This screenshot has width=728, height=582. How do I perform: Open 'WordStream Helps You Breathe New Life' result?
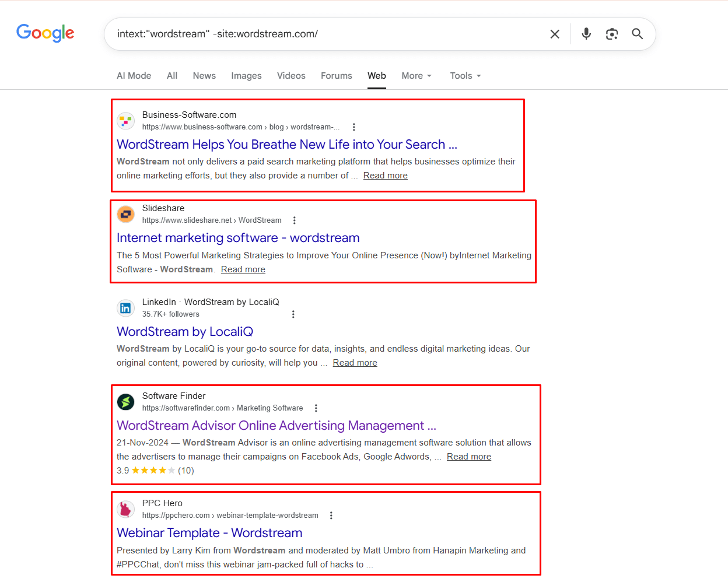click(287, 145)
